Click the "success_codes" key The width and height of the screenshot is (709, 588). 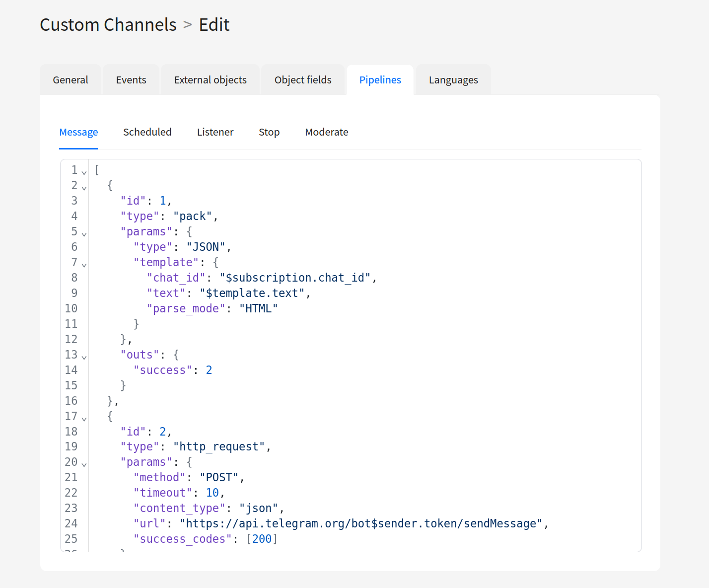[183, 539]
